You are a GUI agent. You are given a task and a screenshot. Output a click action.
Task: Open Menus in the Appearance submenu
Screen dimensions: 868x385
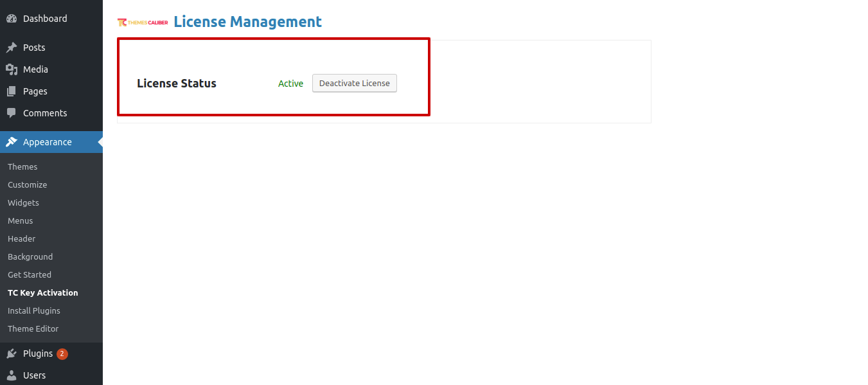pos(21,220)
